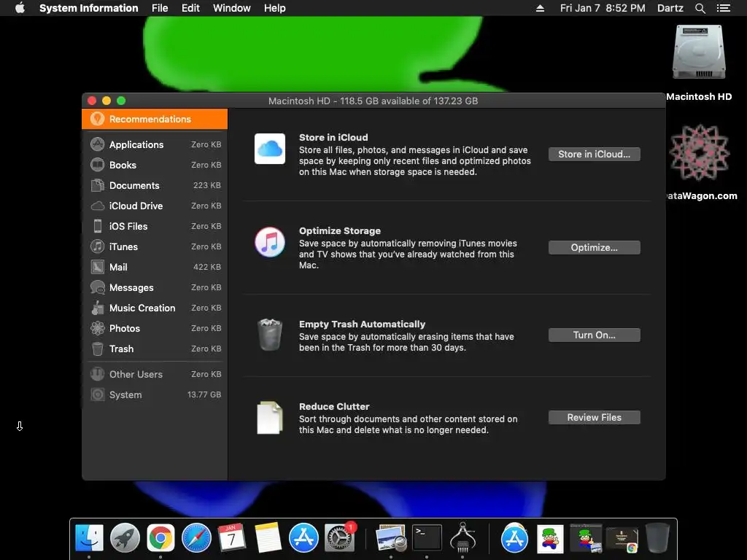Open the Window menu

tap(231, 8)
